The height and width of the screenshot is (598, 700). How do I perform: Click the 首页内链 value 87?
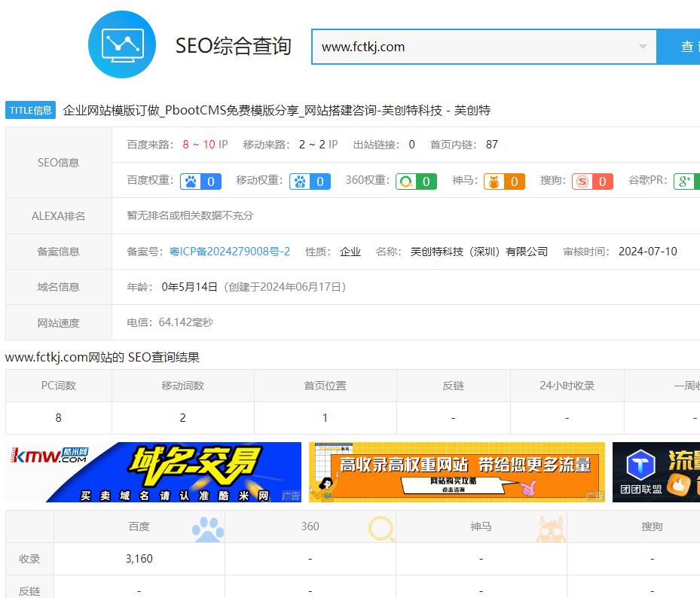(x=492, y=145)
